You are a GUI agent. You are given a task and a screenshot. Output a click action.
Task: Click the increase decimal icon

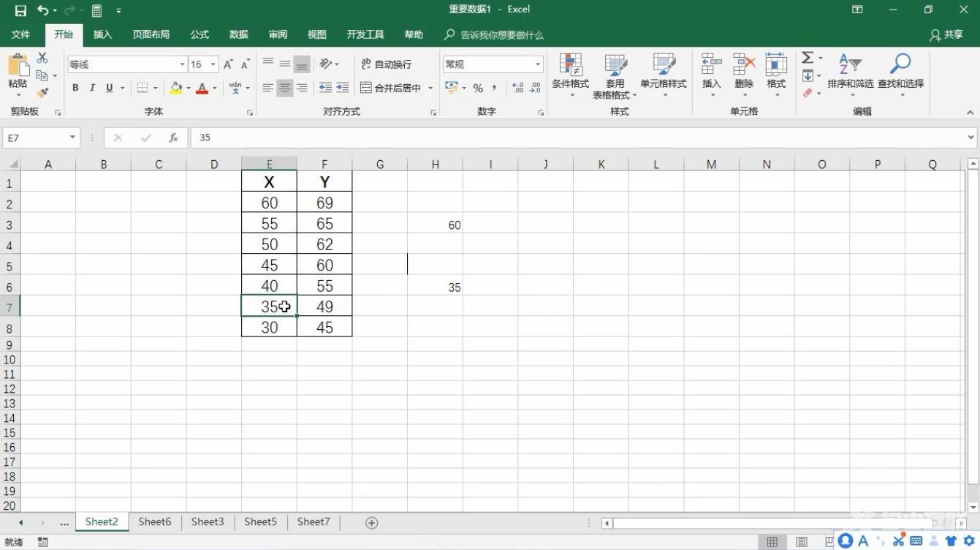click(x=518, y=88)
